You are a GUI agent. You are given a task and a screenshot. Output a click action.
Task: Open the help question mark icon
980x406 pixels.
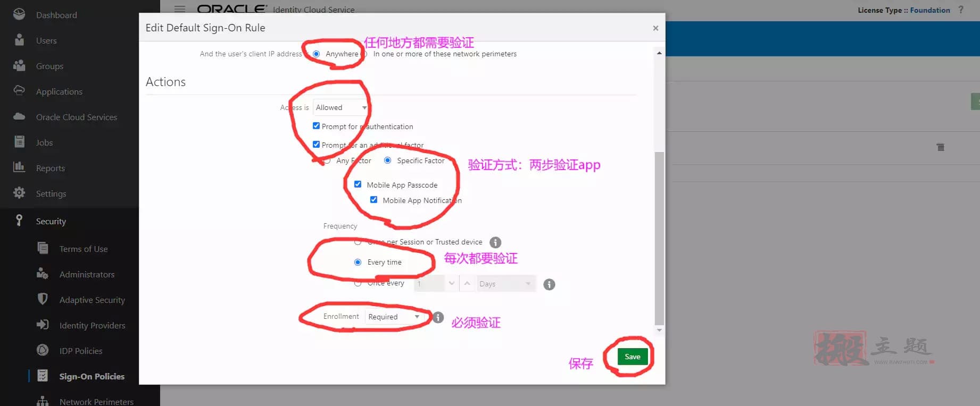pyautogui.click(x=961, y=10)
